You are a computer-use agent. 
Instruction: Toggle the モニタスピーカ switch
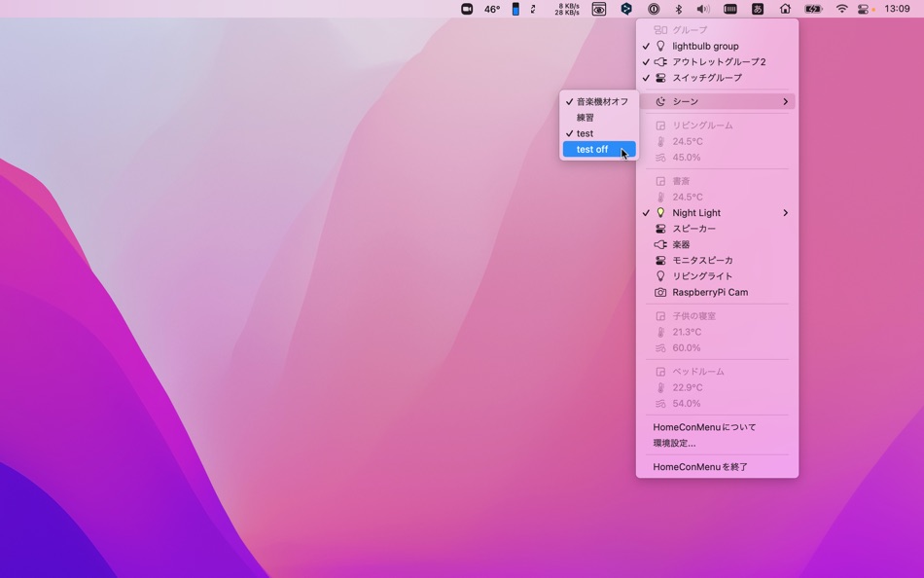717,261
